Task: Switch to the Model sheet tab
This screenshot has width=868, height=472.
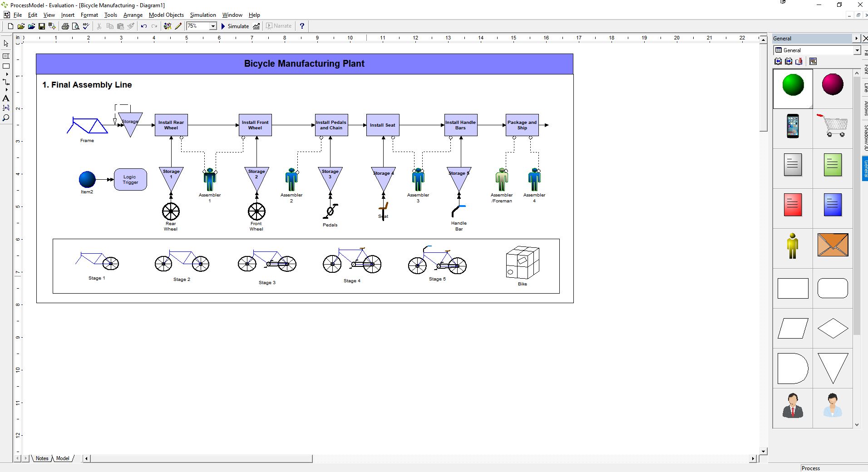Action: tap(63, 458)
